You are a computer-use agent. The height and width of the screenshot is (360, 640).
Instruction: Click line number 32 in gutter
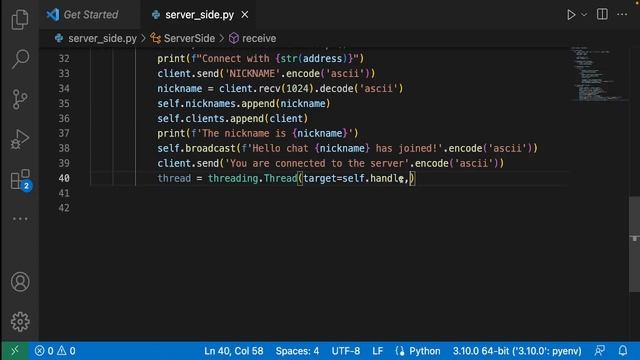(x=64, y=59)
